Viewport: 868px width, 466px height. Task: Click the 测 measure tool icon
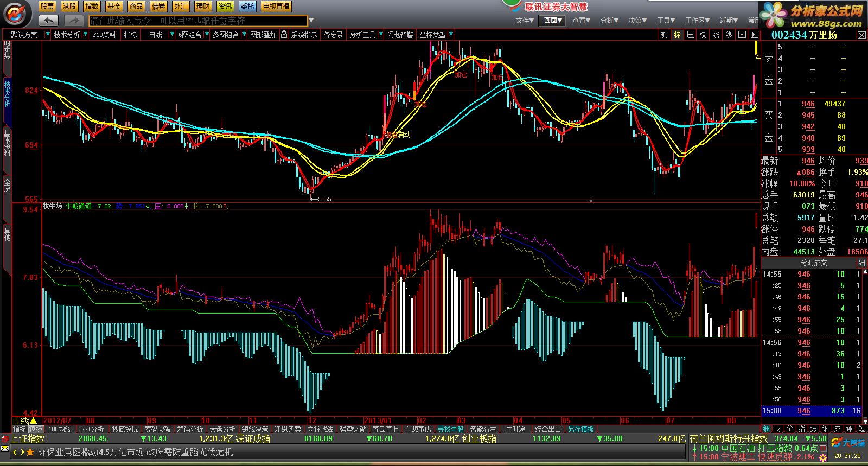point(665,35)
